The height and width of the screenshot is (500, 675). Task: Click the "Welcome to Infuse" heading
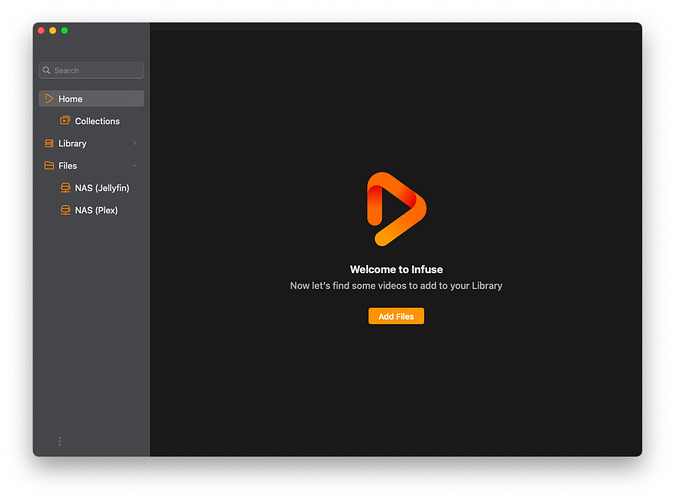coord(396,270)
